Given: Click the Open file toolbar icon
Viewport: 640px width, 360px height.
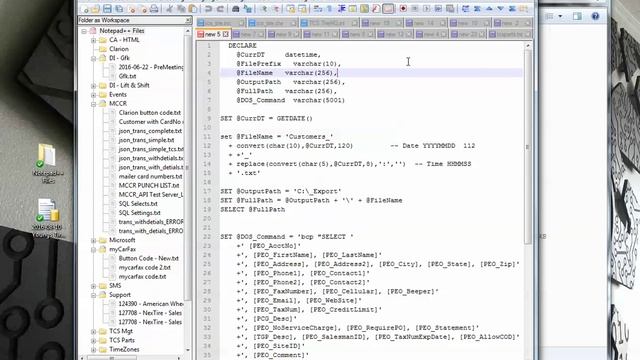Looking at the screenshot, I should pyautogui.click(x=96, y=9).
